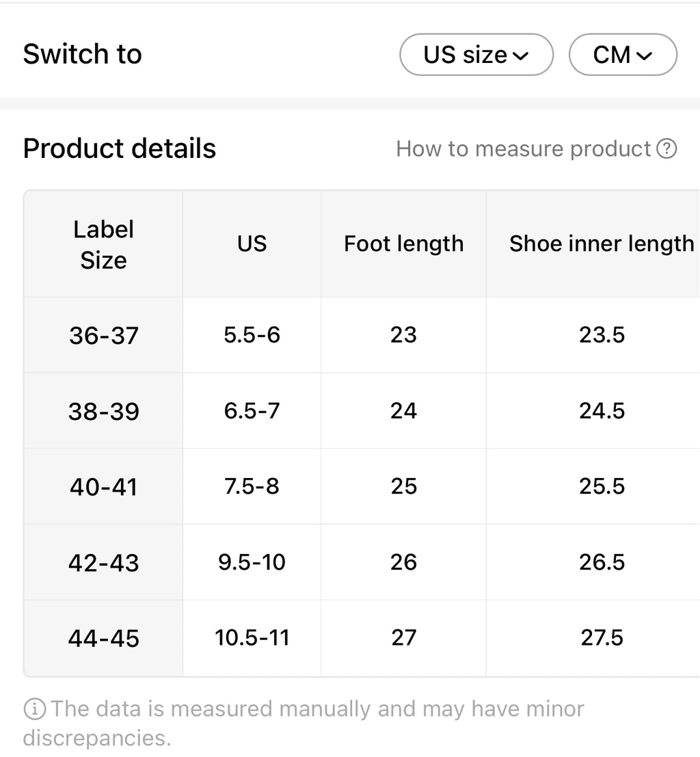
Task: Open the CM unit dropdown
Action: click(623, 55)
